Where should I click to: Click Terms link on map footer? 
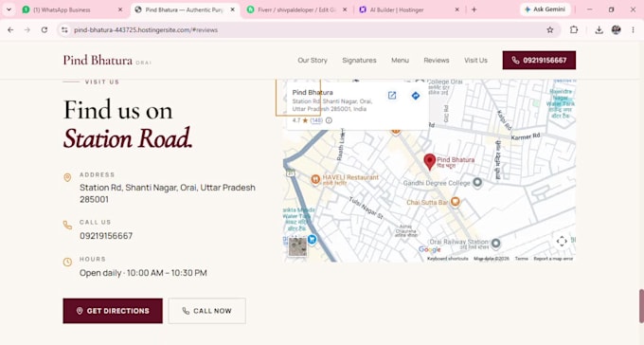point(521,259)
